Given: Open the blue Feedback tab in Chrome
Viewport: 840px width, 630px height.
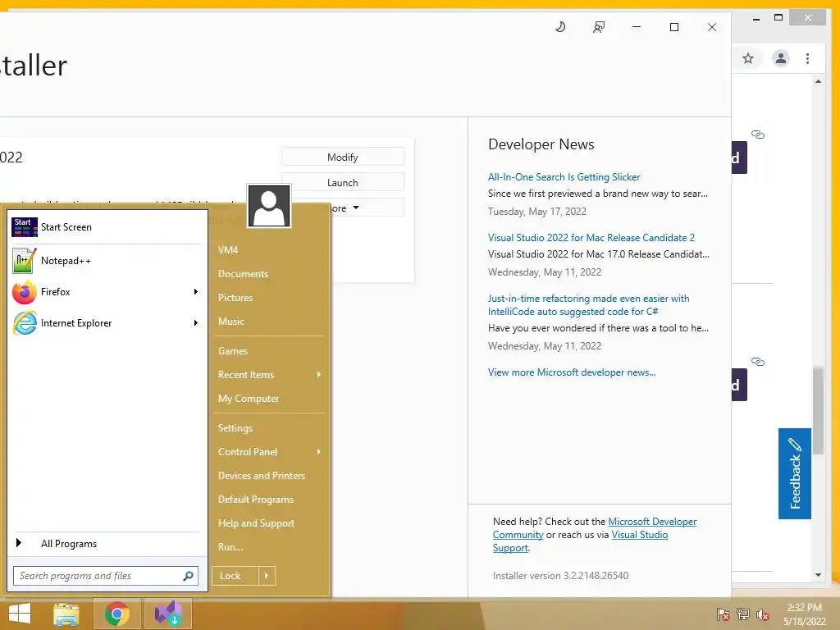Looking at the screenshot, I should (794, 473).
